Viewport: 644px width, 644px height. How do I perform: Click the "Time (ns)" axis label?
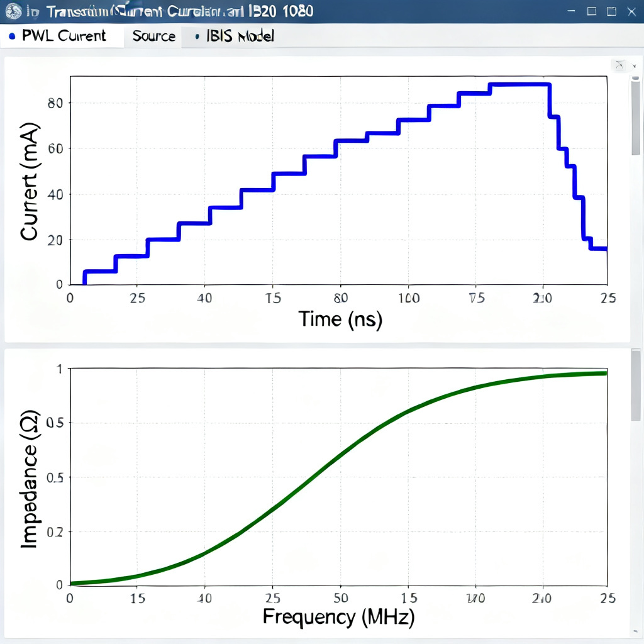click(x=340, y=319)
